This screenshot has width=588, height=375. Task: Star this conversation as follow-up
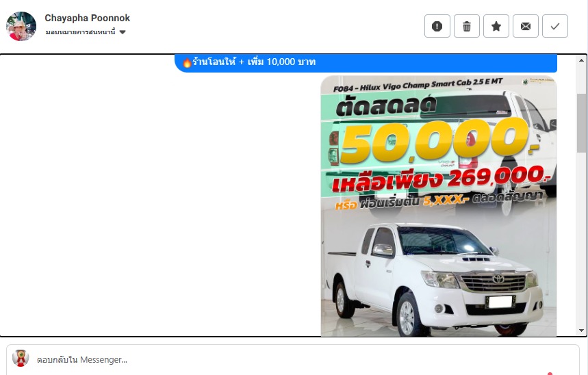(x=496, y=26)
